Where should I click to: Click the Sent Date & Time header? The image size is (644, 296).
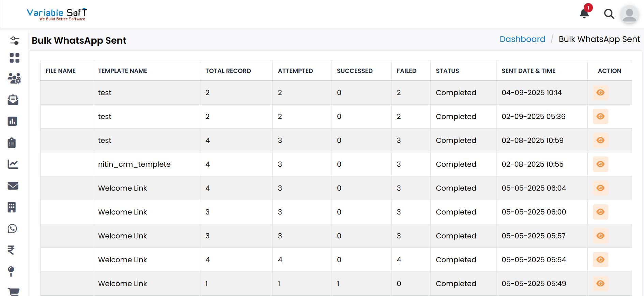(528, 71)
